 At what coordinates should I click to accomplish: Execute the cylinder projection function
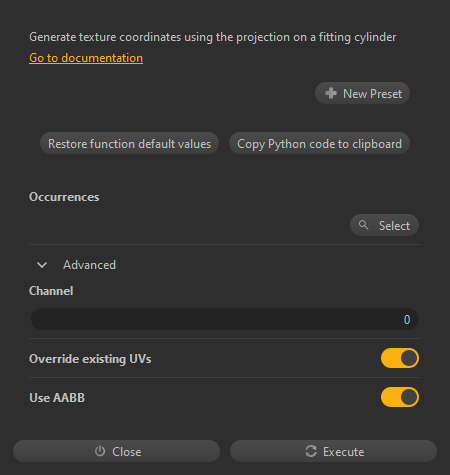point(333,451)
